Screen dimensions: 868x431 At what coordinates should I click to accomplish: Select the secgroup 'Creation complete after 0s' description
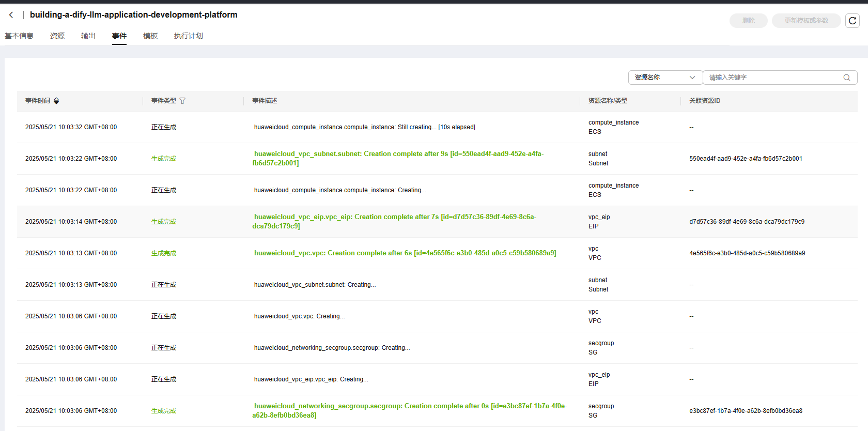[410, 411]
